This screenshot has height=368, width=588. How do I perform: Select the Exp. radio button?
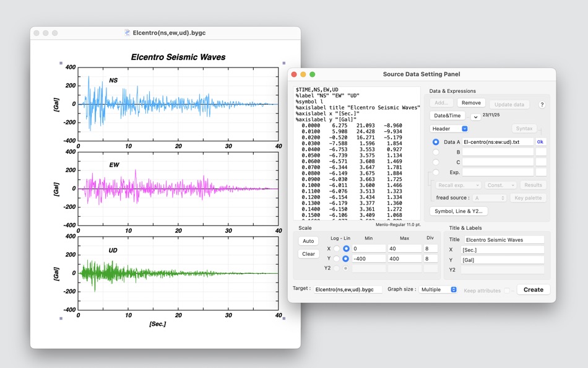(436, 173)
